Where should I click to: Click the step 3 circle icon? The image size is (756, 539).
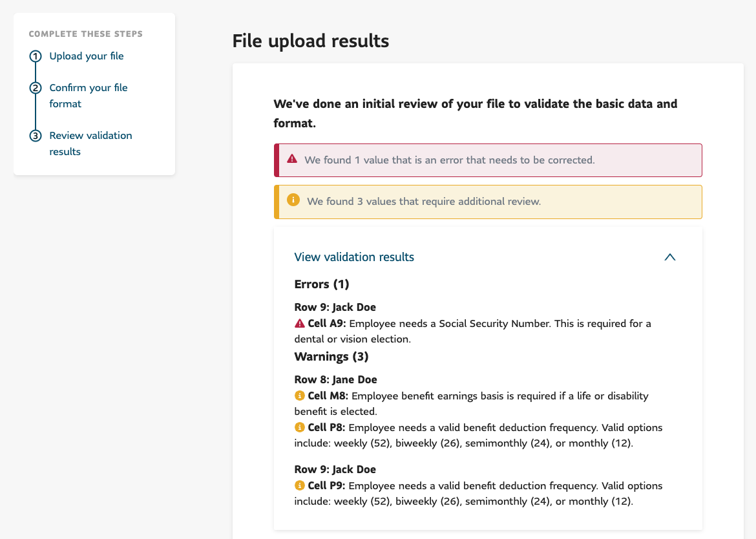click(36, 136)
